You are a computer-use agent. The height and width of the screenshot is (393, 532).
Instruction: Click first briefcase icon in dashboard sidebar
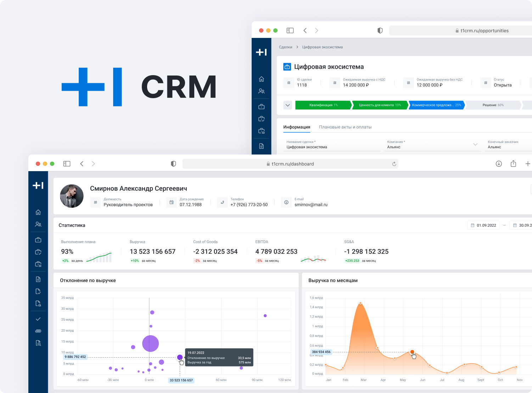pyautogui.click(x=38, y=240)
